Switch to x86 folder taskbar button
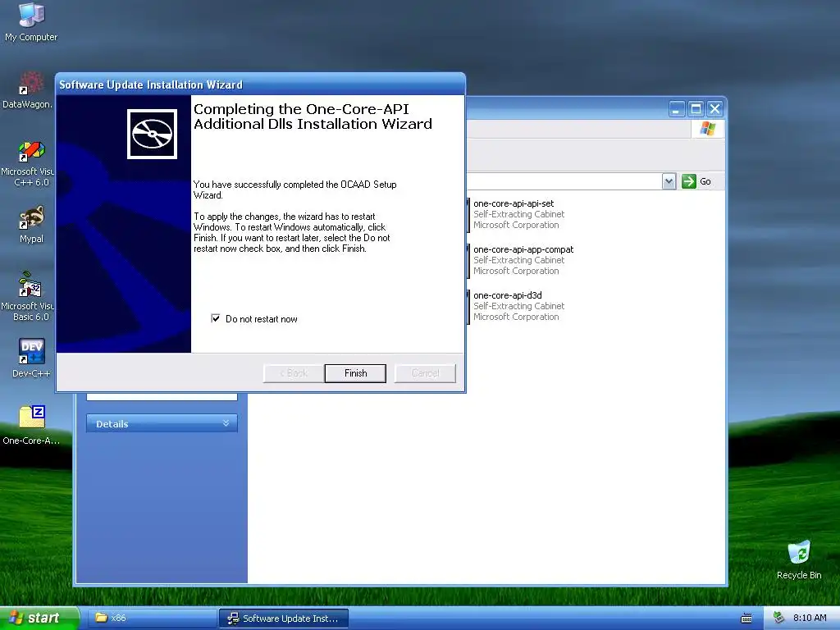The image size is (840, 630). (x=151, y=619)
